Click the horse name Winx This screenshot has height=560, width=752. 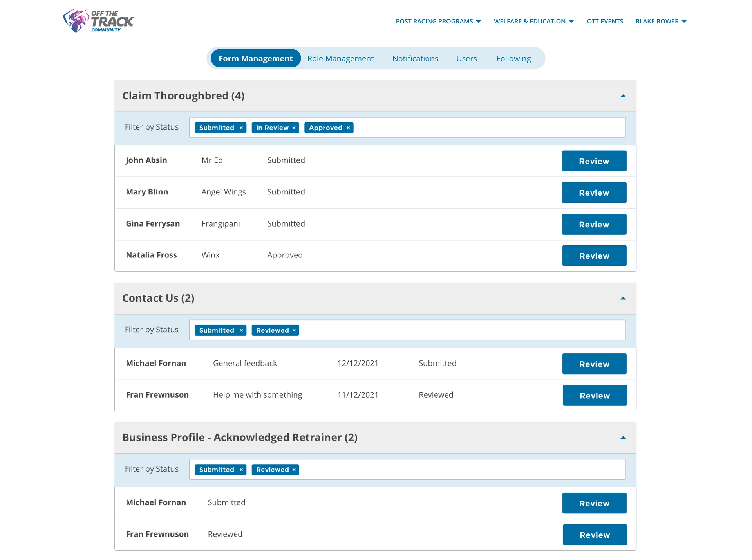210,255
